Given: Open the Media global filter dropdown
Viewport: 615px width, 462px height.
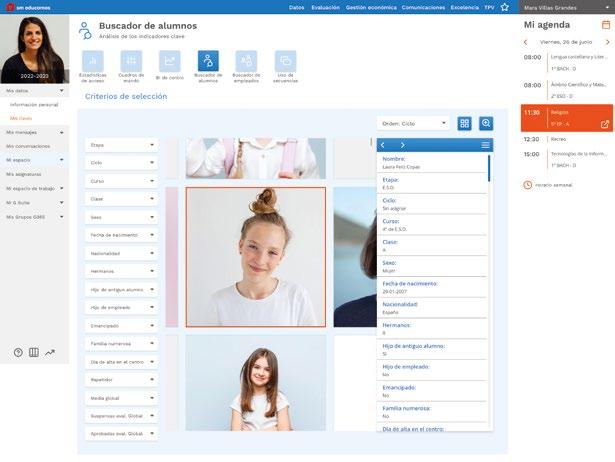Looking at the screenshot, I should point(121,398).
